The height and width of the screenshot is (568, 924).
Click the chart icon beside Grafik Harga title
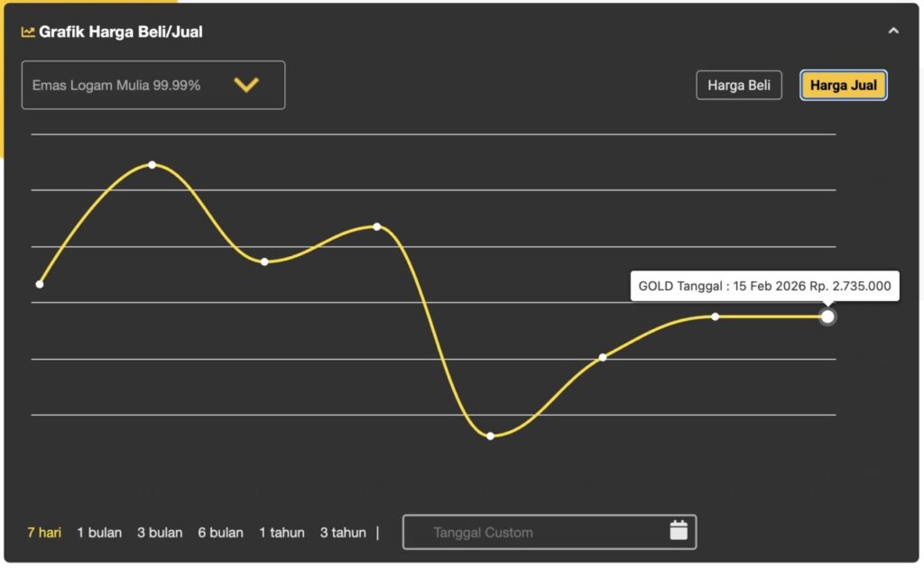28,32
